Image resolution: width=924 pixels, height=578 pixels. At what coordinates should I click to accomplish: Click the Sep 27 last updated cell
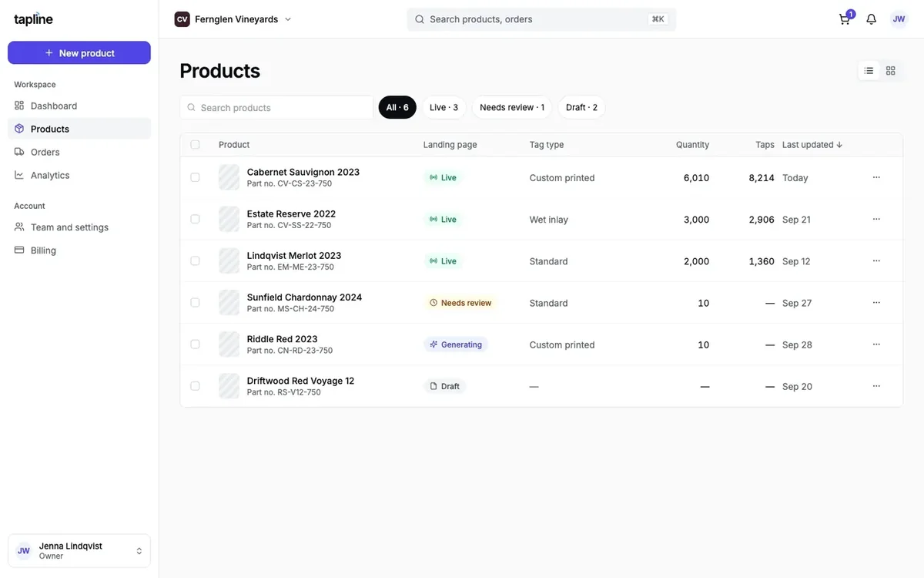click(797, 303)
